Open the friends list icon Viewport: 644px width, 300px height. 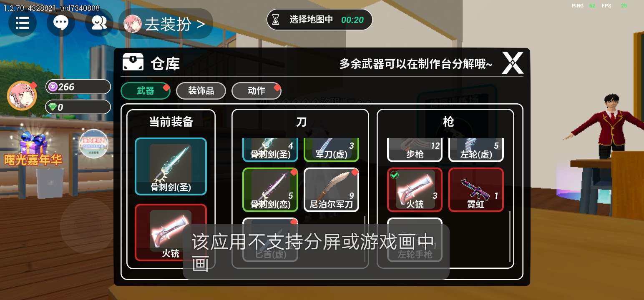[99, 23]
